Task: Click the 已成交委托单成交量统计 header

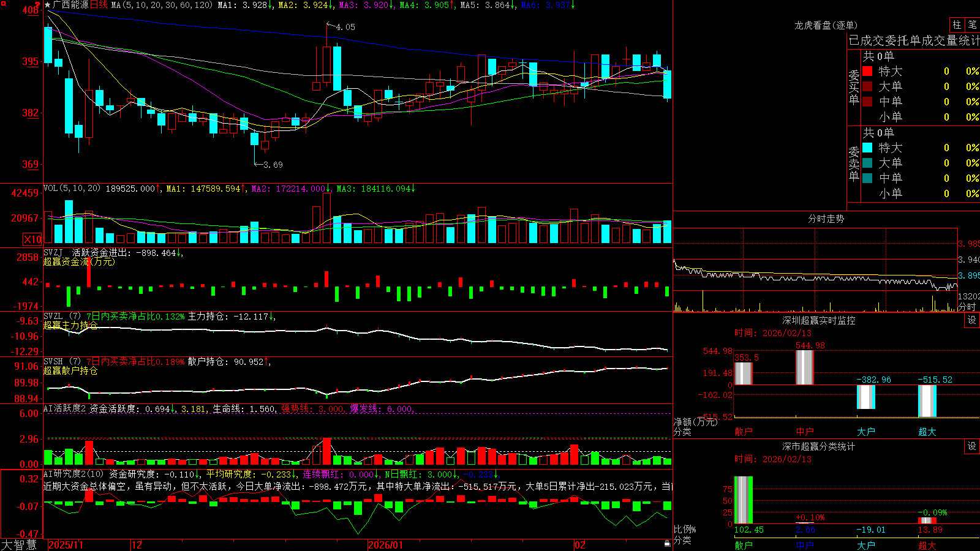Action: click(x=914, y=40)
